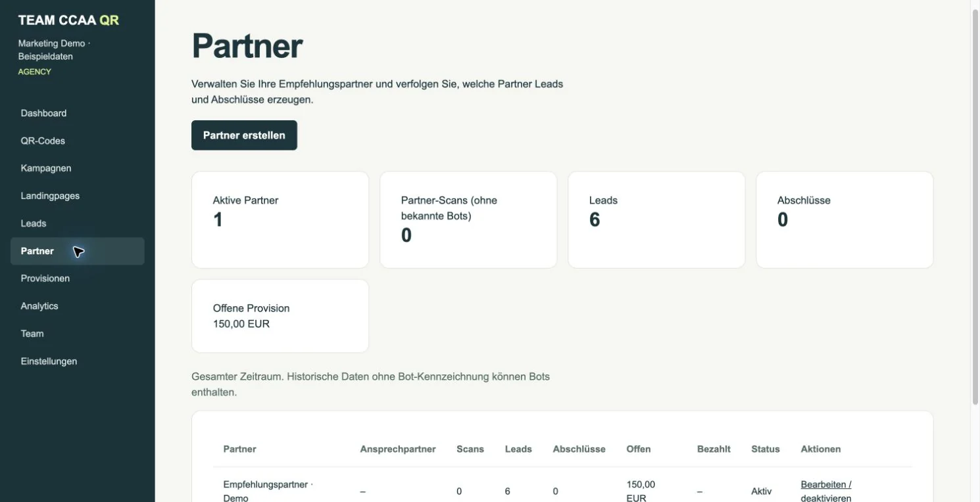Click the Abschlüsse stat card

point(845,220)
